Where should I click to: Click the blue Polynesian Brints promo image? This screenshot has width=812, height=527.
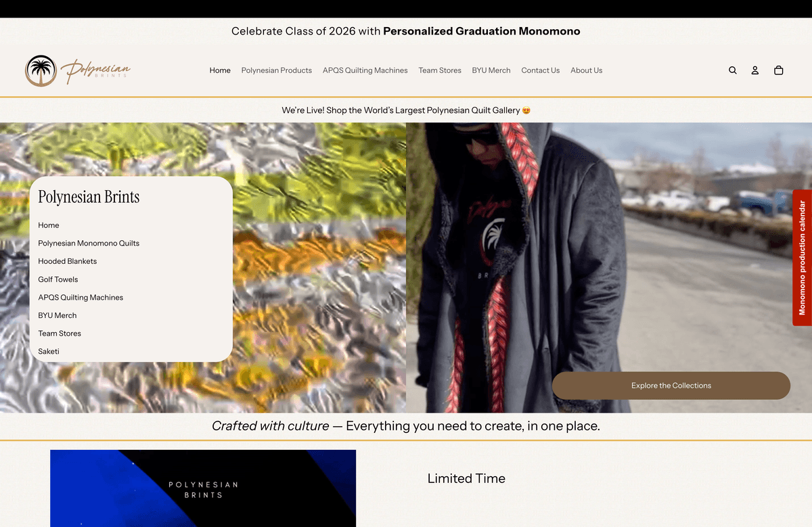tap(203, 488)
